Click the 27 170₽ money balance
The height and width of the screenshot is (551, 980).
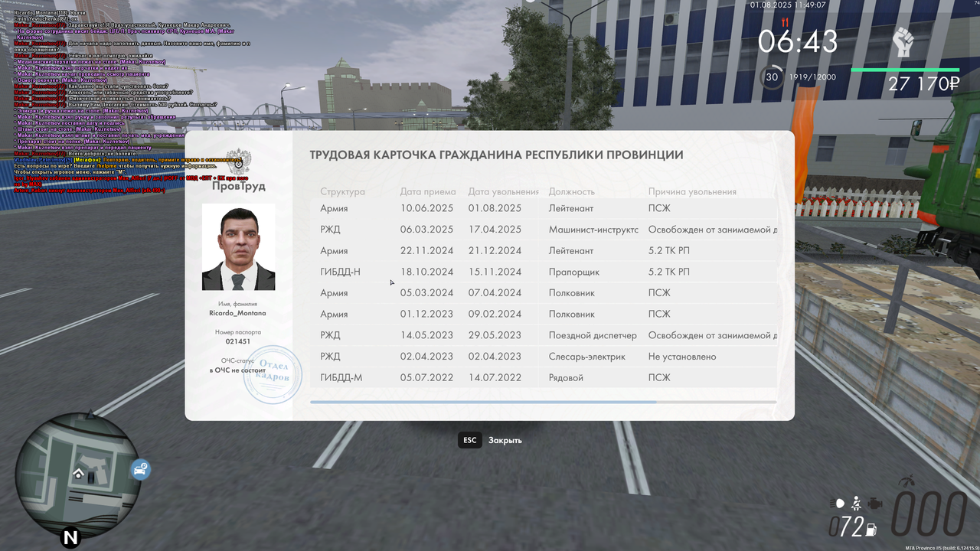[923, 84]
